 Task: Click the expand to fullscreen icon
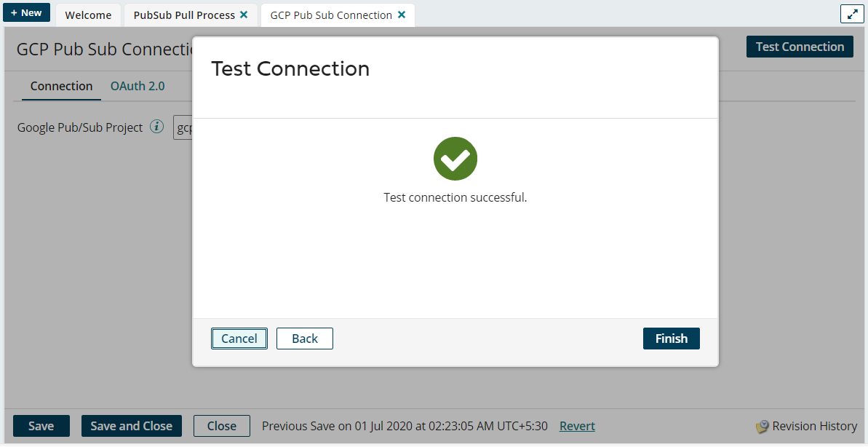tap(852, 14)
